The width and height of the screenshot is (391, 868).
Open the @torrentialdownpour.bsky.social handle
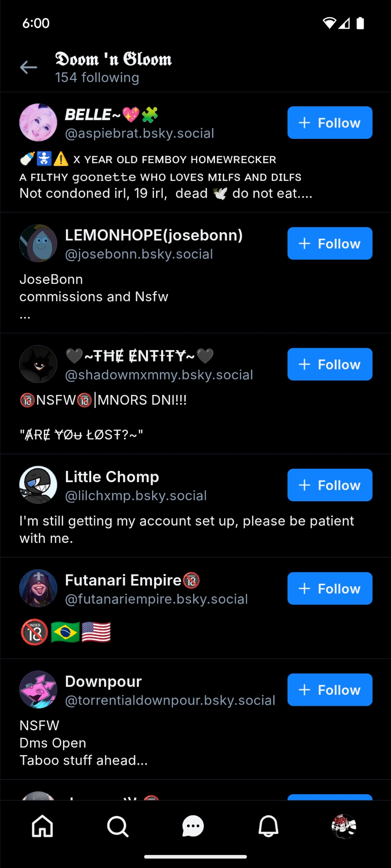coord(170,700)
